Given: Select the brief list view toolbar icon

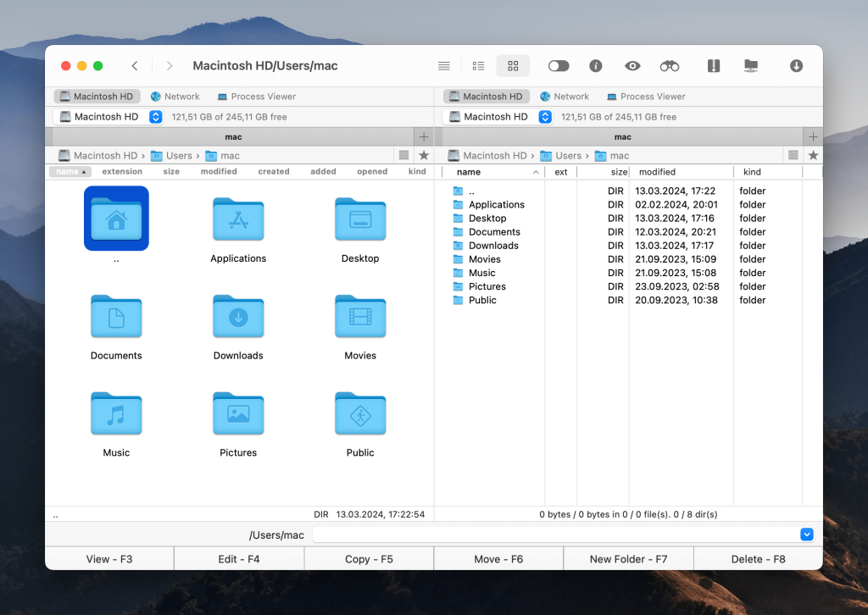Looking at the screenshot, I should coord(478,65).
